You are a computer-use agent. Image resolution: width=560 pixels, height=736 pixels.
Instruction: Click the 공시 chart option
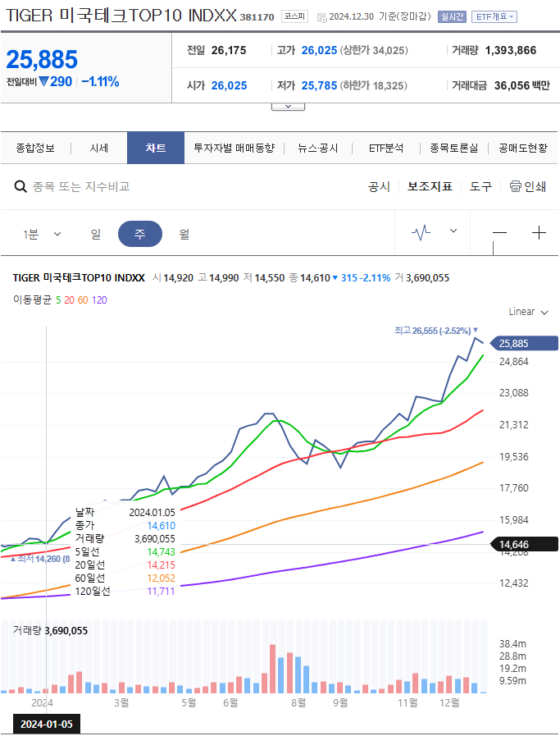379,187
